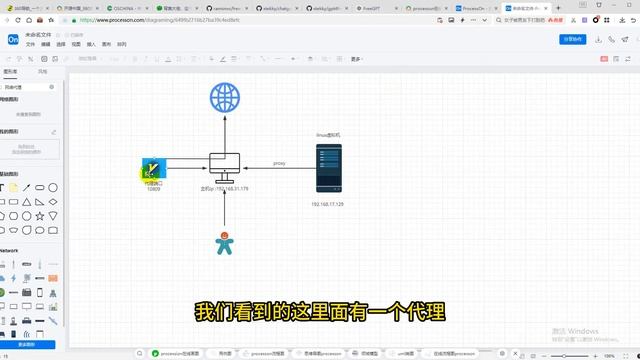Select the circle shape in first row
This screenshot has width=640, height=360.
[x=53, y=188]
